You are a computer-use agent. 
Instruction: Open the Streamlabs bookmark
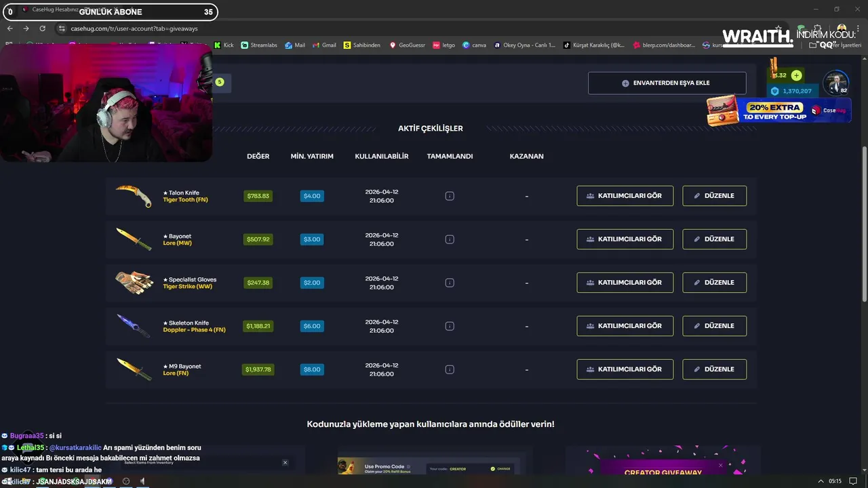tap(259, 45)
